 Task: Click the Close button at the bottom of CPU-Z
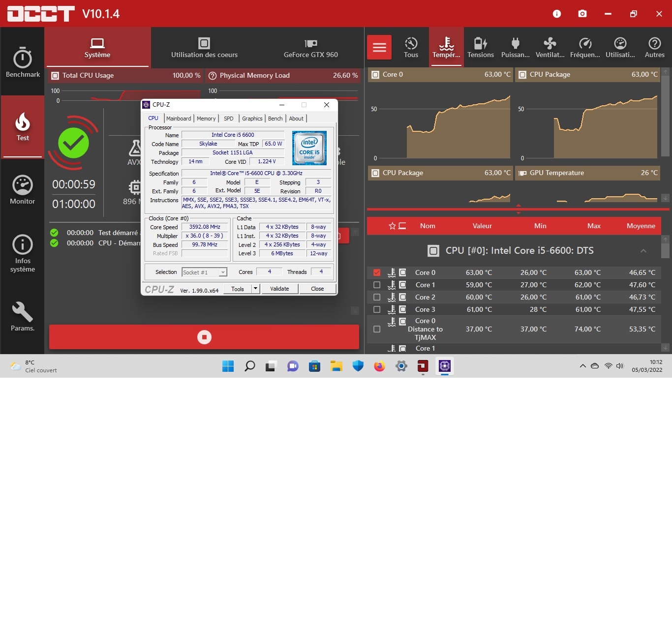317,289
